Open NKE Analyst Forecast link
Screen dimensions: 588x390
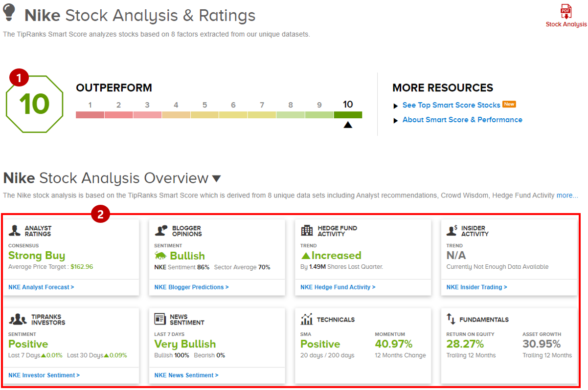pyautogui.click(x=41, y=287)
